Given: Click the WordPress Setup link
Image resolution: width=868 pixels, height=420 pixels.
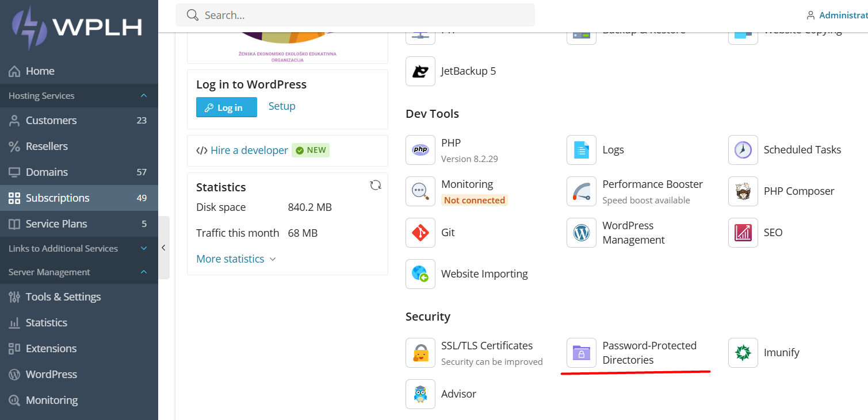Looking at the screenshot, I should coord(282,106).
